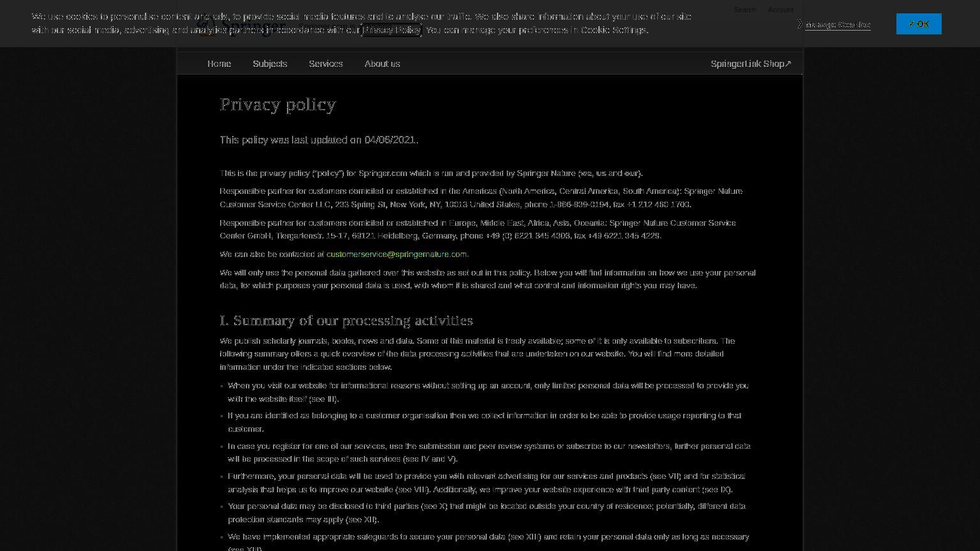Image resolution: width=980 pixels, height=551 pixels.
Task: Open the Subjects menu
Action: 270,64
